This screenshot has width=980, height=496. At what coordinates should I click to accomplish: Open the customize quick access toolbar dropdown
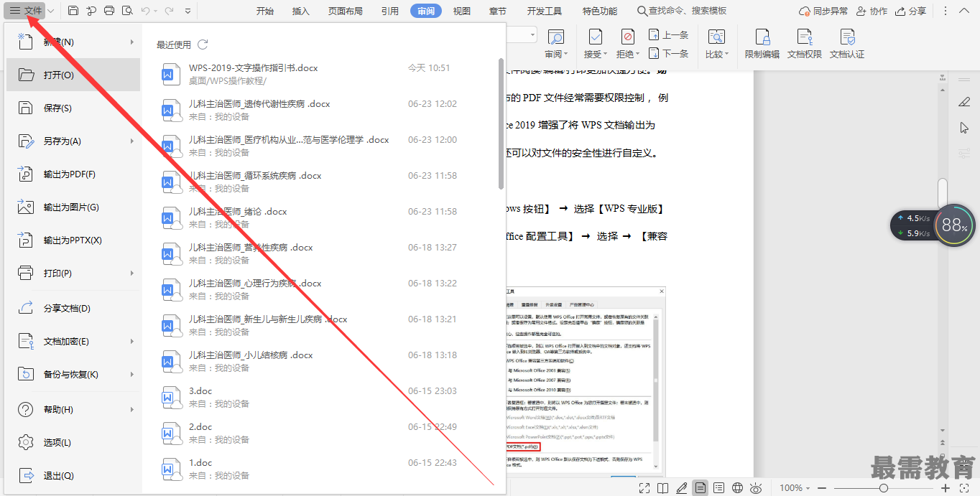point(188,11)
